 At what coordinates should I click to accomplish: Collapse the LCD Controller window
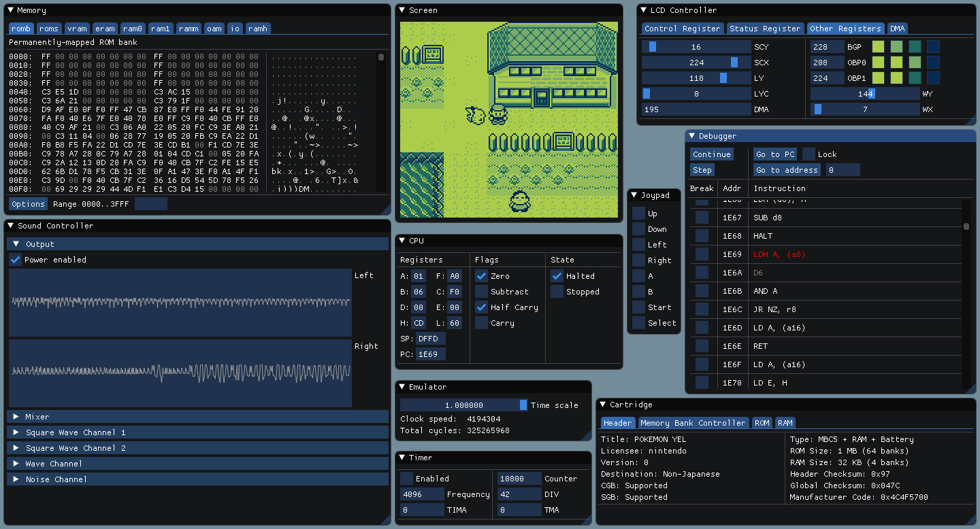[x=643, y=10]
